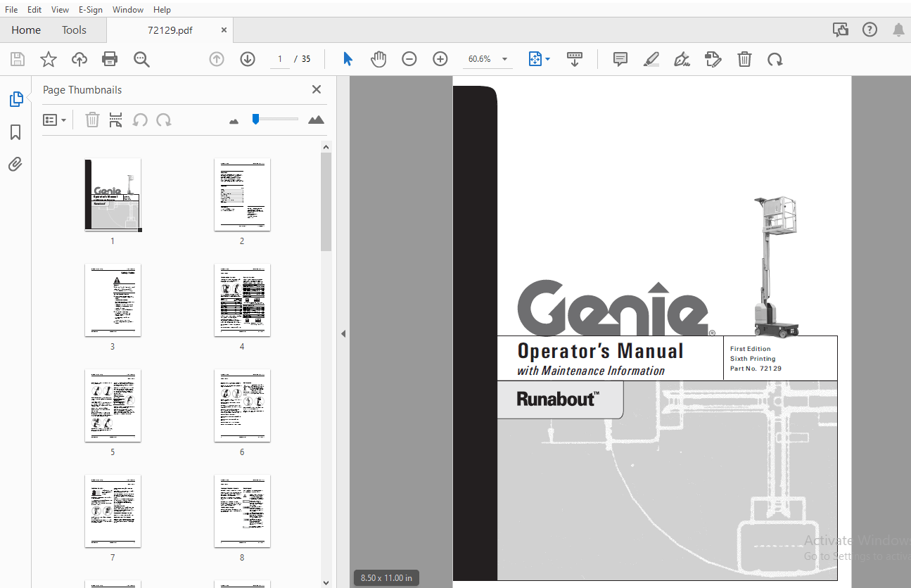The width and height of the screenshot is (911, 588).
Task: Delete pages icon in thumbnails panel
Action: coord(92,120)
